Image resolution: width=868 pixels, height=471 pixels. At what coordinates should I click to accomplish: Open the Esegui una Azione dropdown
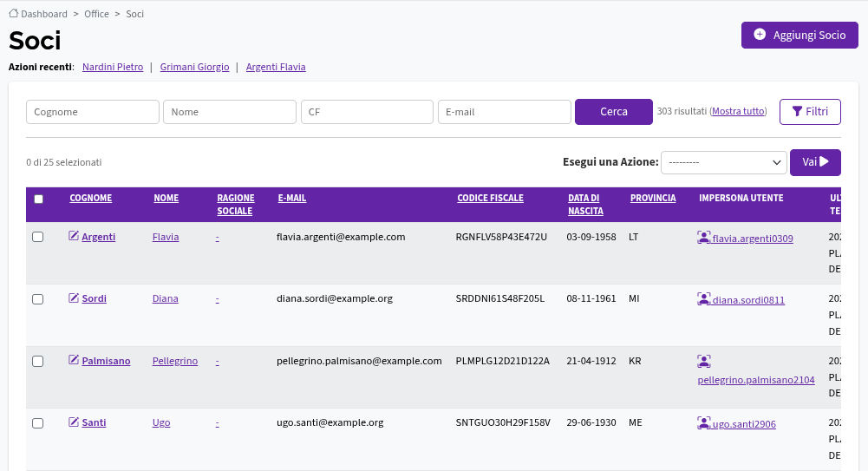point(724,163)
